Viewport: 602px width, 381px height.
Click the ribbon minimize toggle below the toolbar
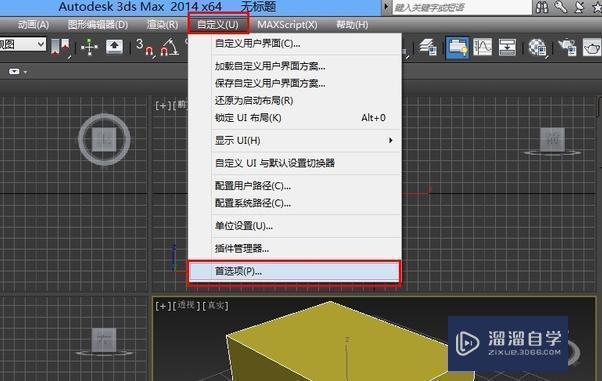pos(14,71)
